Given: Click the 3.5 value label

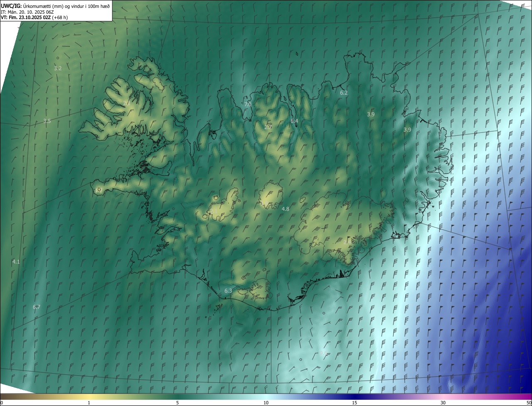Looking at the screenshot, I should click(47, 121).
